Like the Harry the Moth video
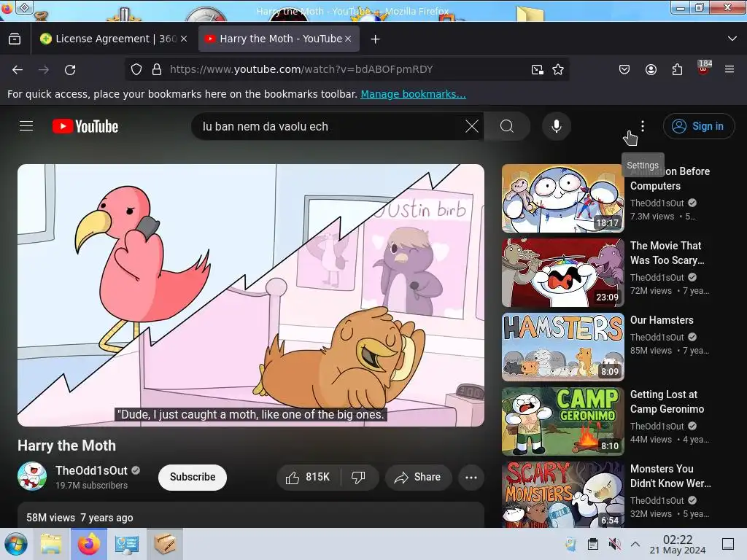The image size is (747, 560). [x=309, y=477]
